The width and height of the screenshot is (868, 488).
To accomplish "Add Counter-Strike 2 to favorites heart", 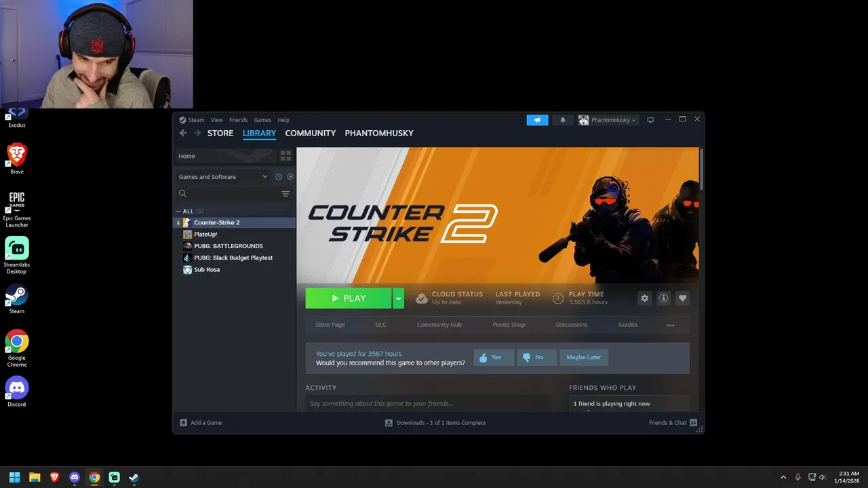I will 683,298.
